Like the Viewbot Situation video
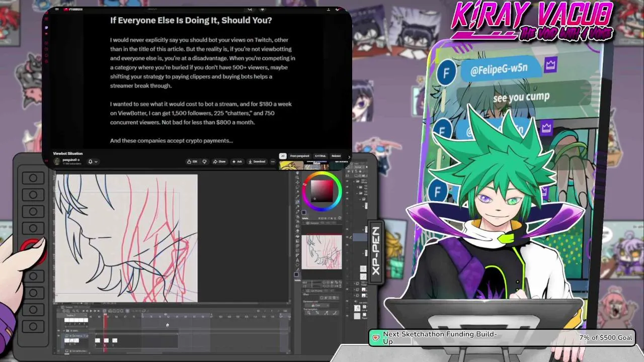The image size is (644, 362). tap(192, 161)
